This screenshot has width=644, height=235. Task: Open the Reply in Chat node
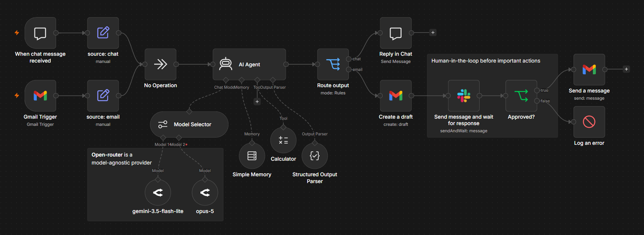(x=396, y=33)
